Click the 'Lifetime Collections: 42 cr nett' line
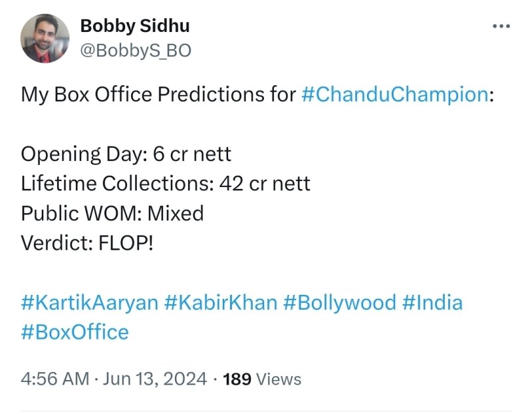This screenshot has height=414, width=532. pos(166,183)
